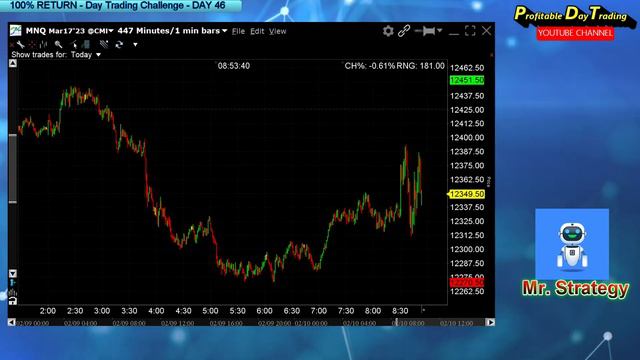Image resolution: width=640 pixels, height=360 pixels.
Task: Open the Edit menu
Action: 257,31
